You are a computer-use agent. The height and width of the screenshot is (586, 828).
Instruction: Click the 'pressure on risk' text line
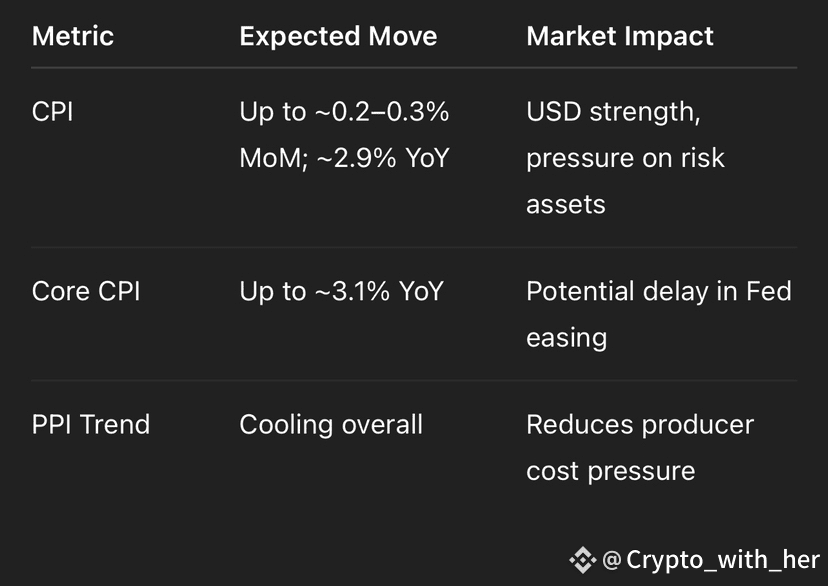(626, 158)
